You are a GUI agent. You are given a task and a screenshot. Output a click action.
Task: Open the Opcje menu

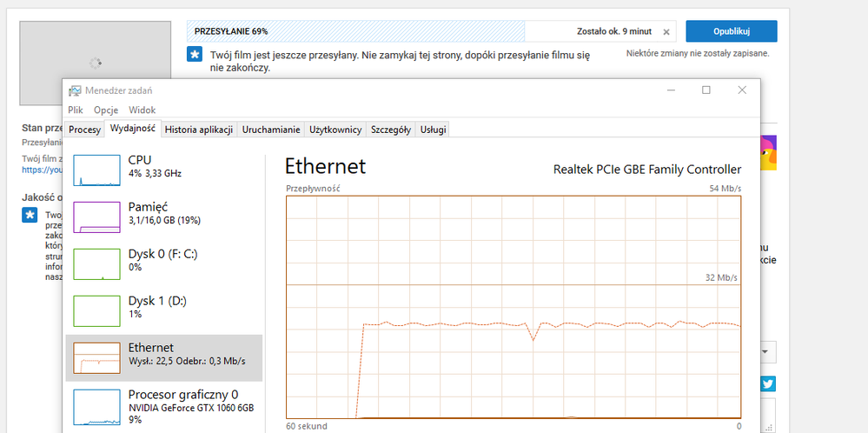click(106, 110)
